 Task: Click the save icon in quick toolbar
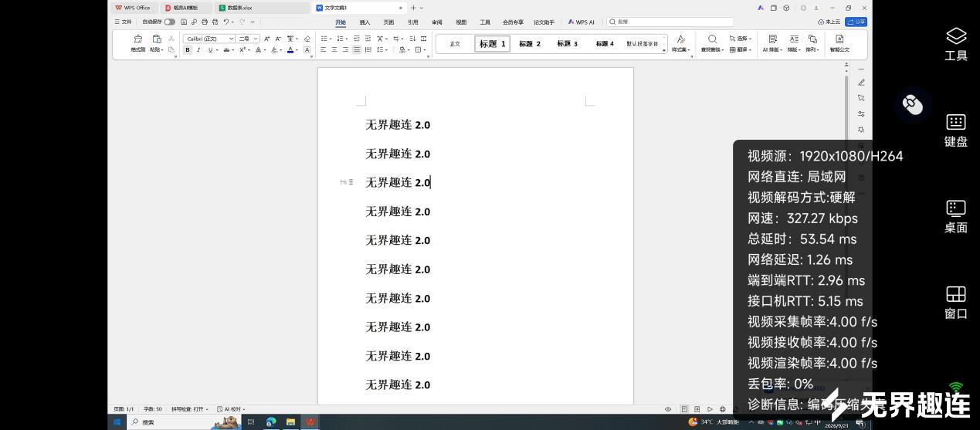184,22
